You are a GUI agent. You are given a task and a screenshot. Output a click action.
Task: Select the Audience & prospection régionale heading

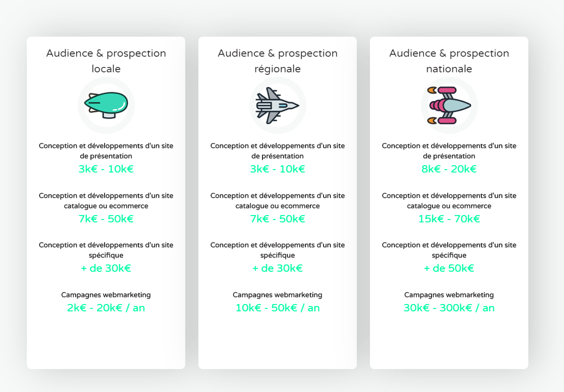(x=278, y=61)
